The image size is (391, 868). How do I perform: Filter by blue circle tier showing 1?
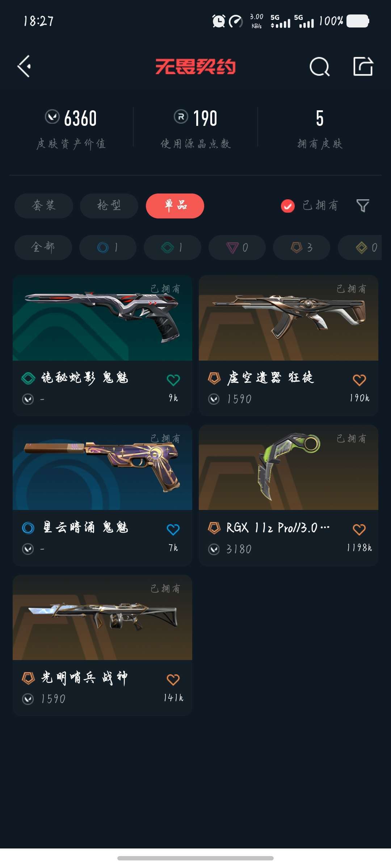pyautogui.click(x=108, y=247)
